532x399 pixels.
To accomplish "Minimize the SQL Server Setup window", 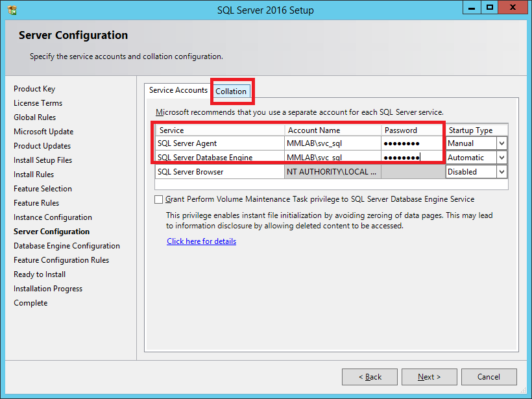I will point(472,8).
